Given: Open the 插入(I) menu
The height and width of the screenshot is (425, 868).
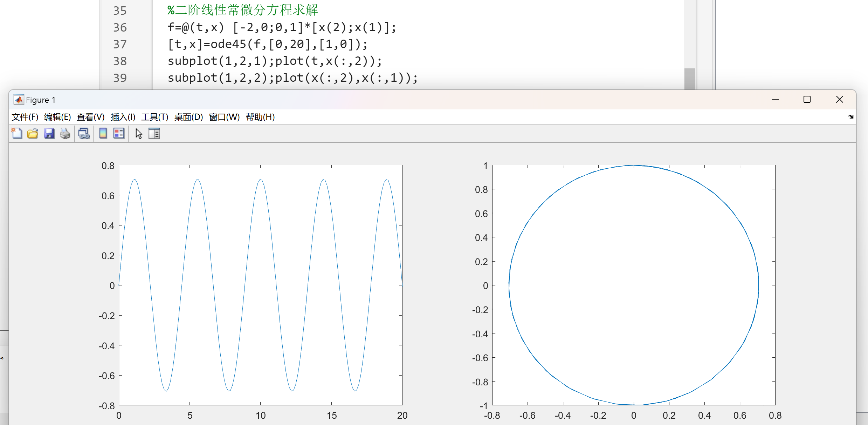Looking at the screenshot, I should (x=123, y=117).
